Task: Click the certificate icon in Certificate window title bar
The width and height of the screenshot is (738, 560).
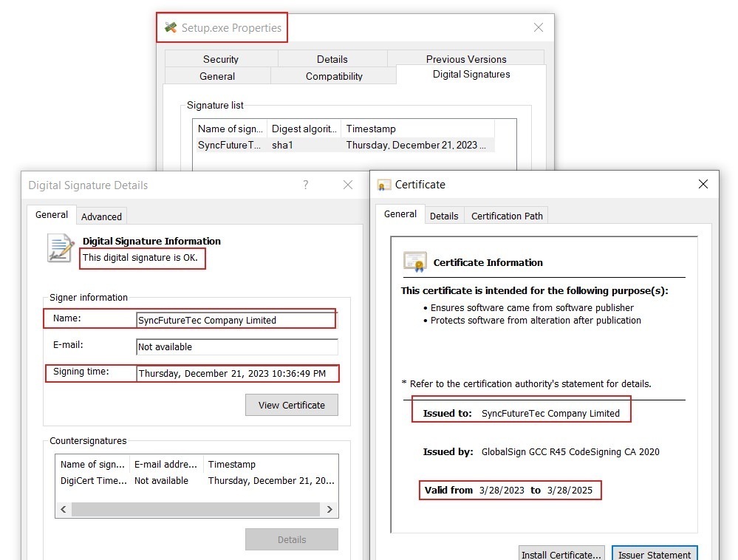Action: coord(383,184)
